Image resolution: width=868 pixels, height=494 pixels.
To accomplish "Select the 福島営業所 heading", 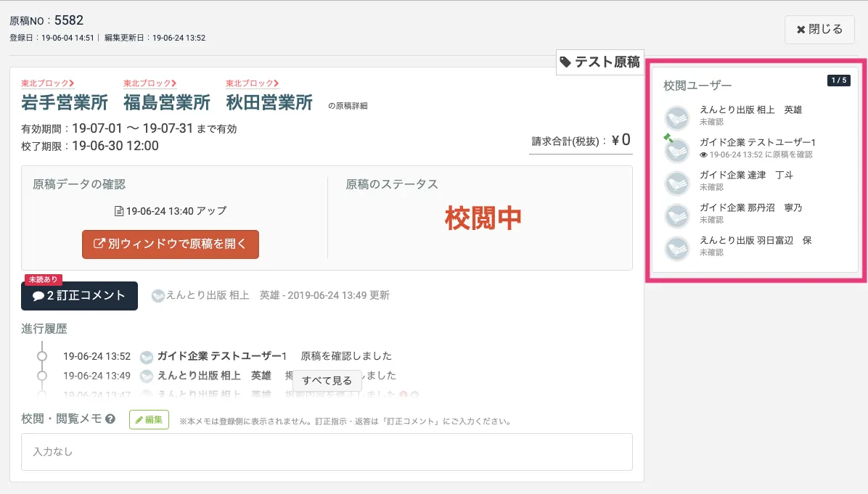I will [167, 102].
